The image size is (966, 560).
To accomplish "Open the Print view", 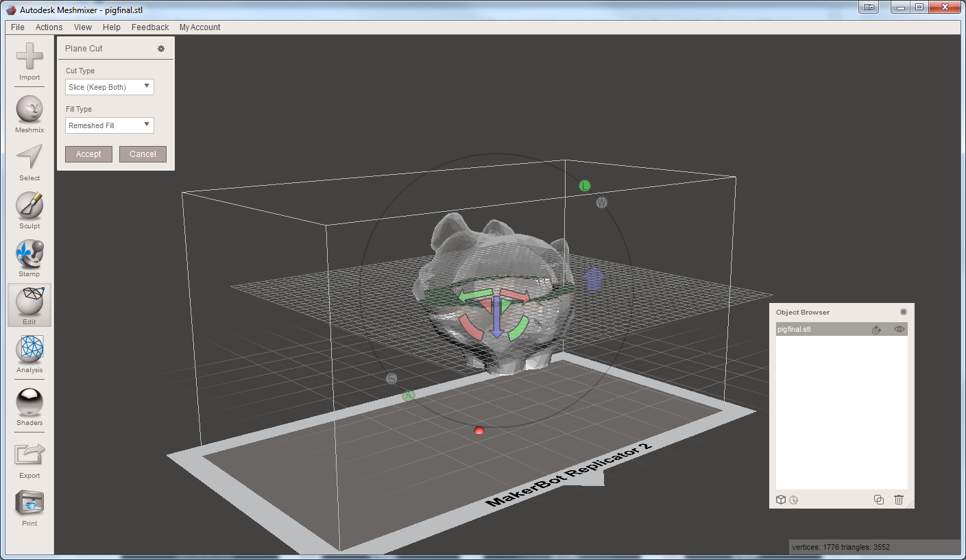I will pyautogui.click(x=29, y=508).
